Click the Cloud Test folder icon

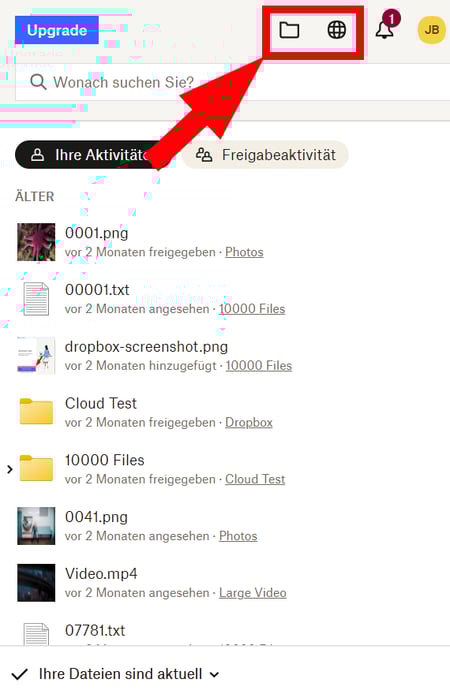pyautogui.click(x=36, y=411)
